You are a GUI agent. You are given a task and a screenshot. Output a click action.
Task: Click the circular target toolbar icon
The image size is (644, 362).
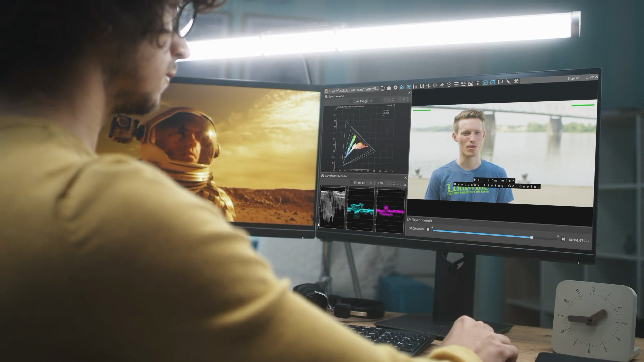tap(395, 87)
